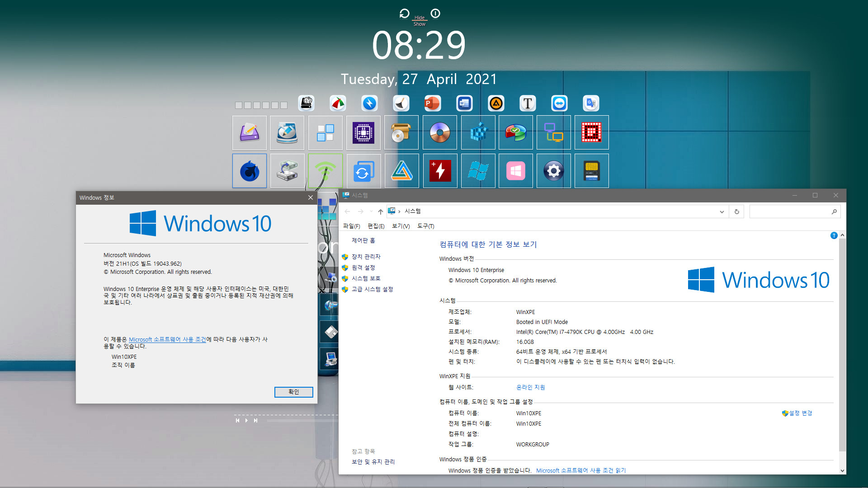This screenshot has height=488, width=868.
Task: Open the 도구(T) menu
Action: point(426,226)
